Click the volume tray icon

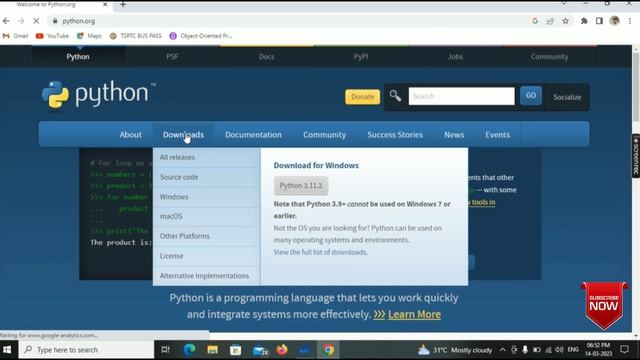point(559,350)
